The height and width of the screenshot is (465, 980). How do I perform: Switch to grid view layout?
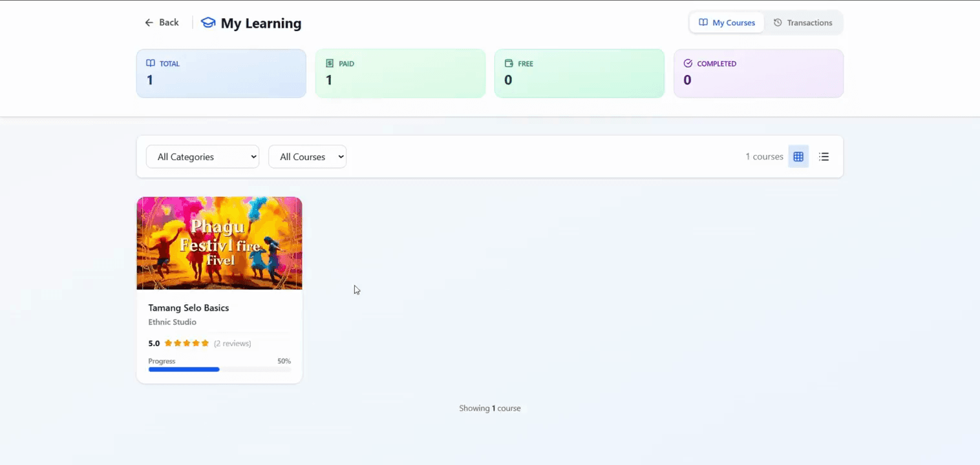[798, 156]
